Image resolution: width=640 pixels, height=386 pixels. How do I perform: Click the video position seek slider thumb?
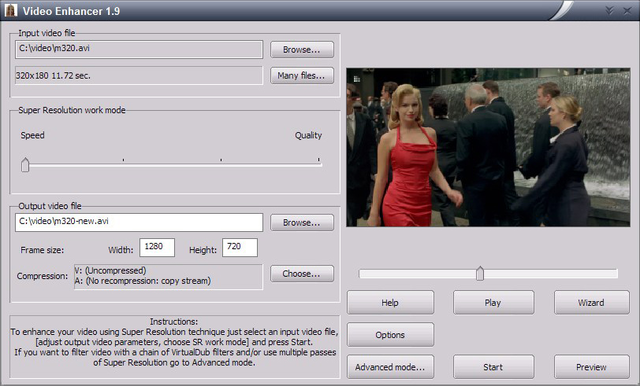(480, 273)
